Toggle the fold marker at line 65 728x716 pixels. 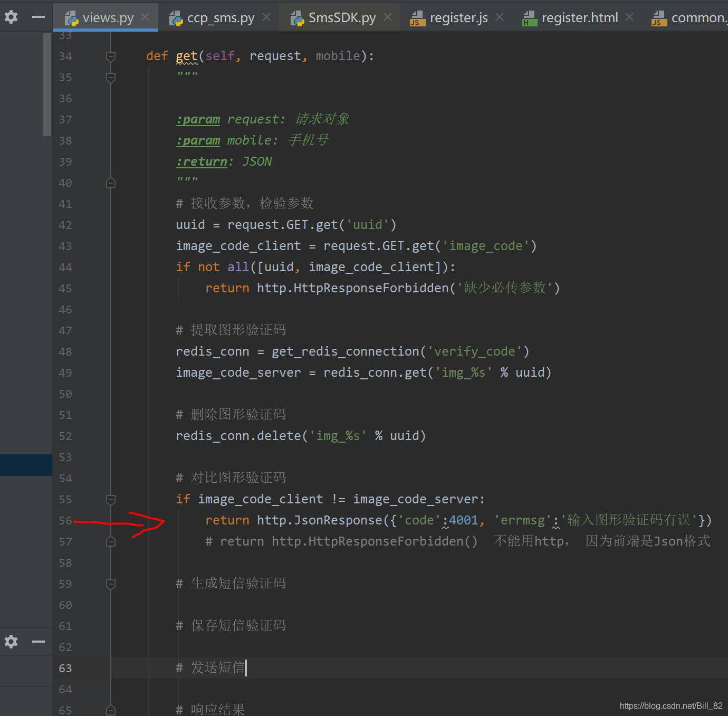[111, 710]
